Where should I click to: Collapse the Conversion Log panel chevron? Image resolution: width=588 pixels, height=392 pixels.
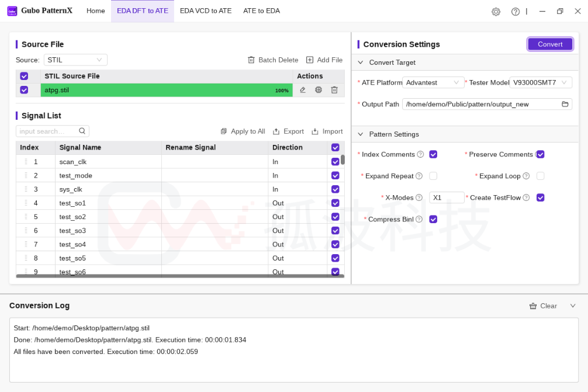[573, 306]
